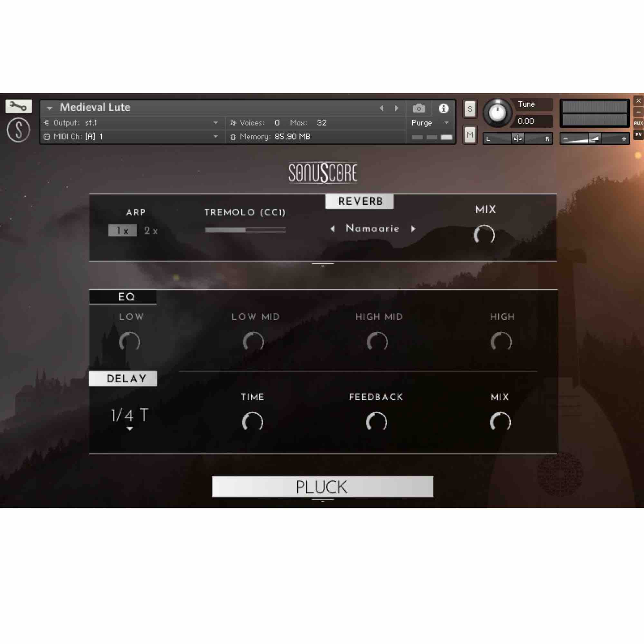The height and width of the screenshot is (644, 644).
Task: Open the MIDI Ch dropdown
Action: [216, 136]
